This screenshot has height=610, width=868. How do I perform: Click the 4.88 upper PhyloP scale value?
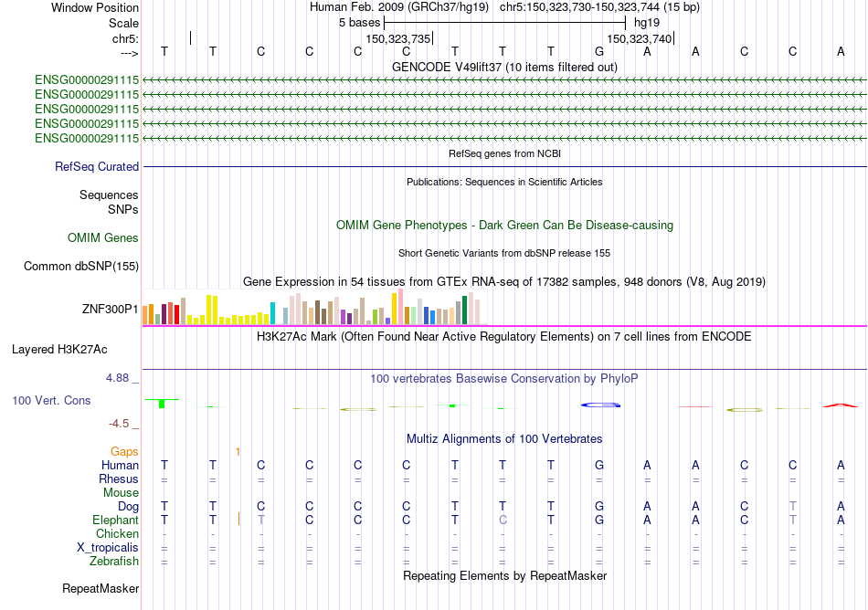[117, 378]
